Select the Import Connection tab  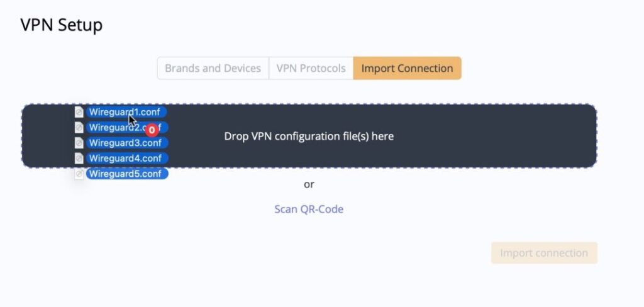point(407,69)
